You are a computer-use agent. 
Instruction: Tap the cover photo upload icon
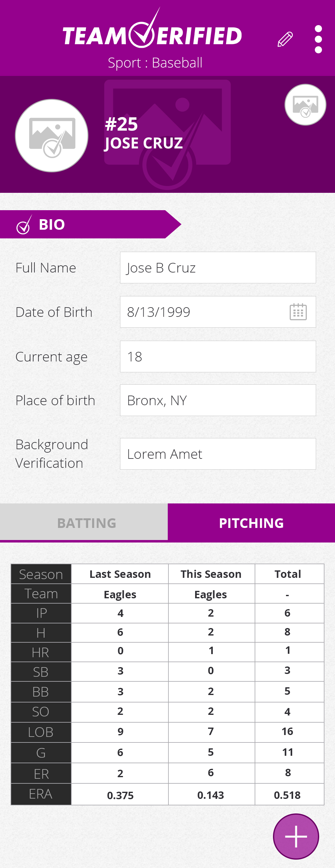pyautogui.click(x=305, y=105)
